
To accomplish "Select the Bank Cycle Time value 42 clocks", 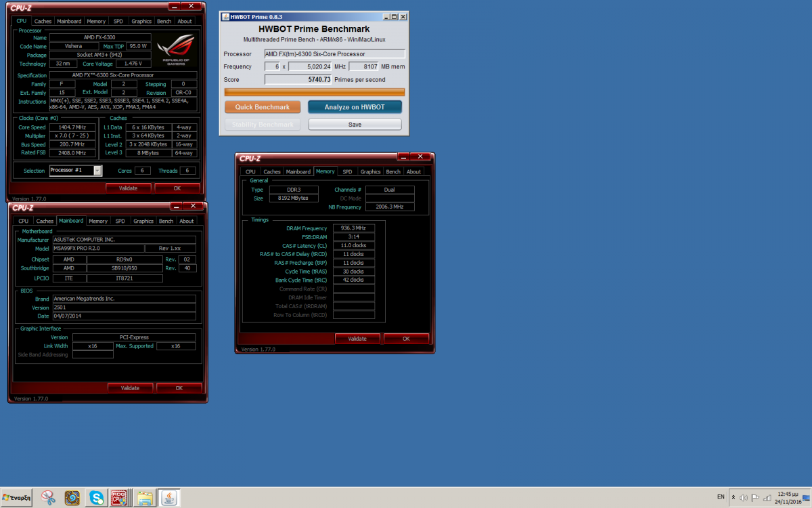I will [354, 280].
